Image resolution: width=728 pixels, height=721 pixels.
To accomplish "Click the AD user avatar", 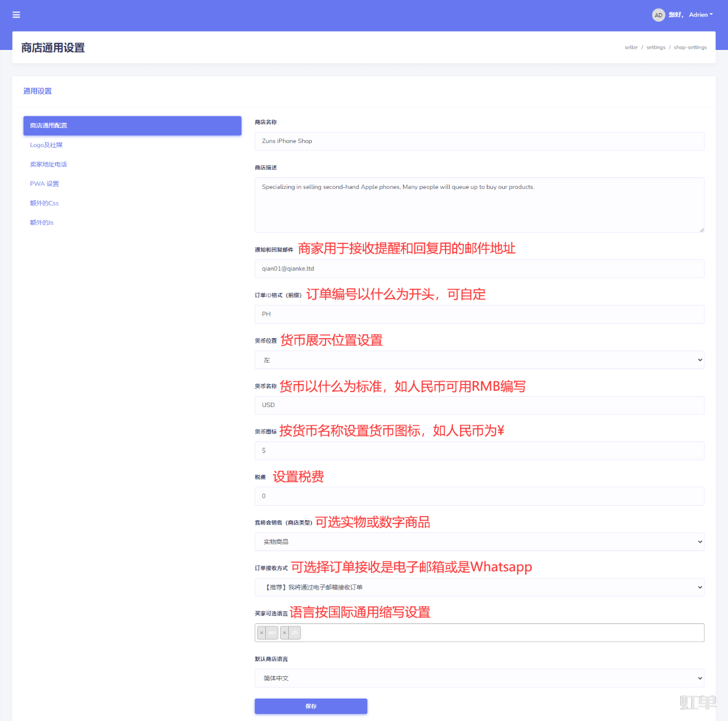I will 659,15.
